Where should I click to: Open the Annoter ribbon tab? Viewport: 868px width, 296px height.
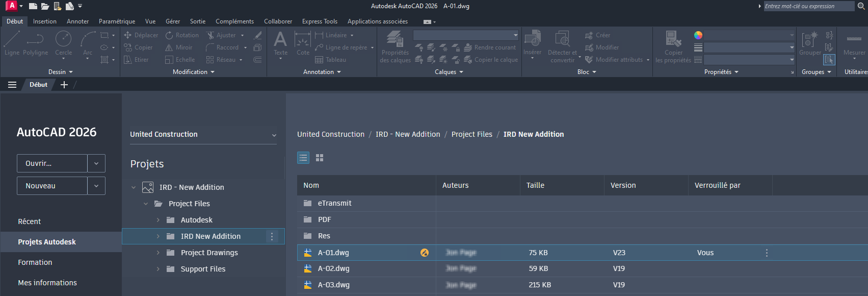77,21
